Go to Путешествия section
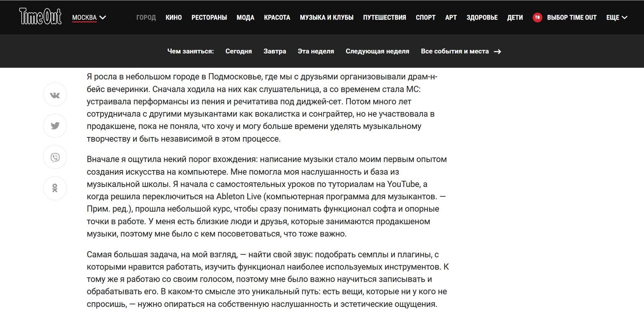Image resolution: width=644 pixels, height=314 pixels. point(384,17)
